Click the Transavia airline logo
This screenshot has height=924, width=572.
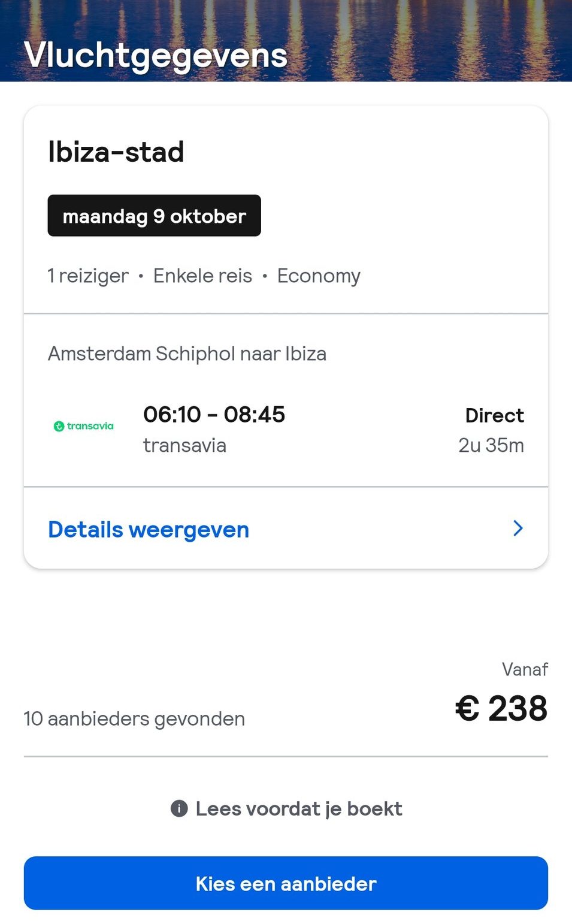pos(84,427)
